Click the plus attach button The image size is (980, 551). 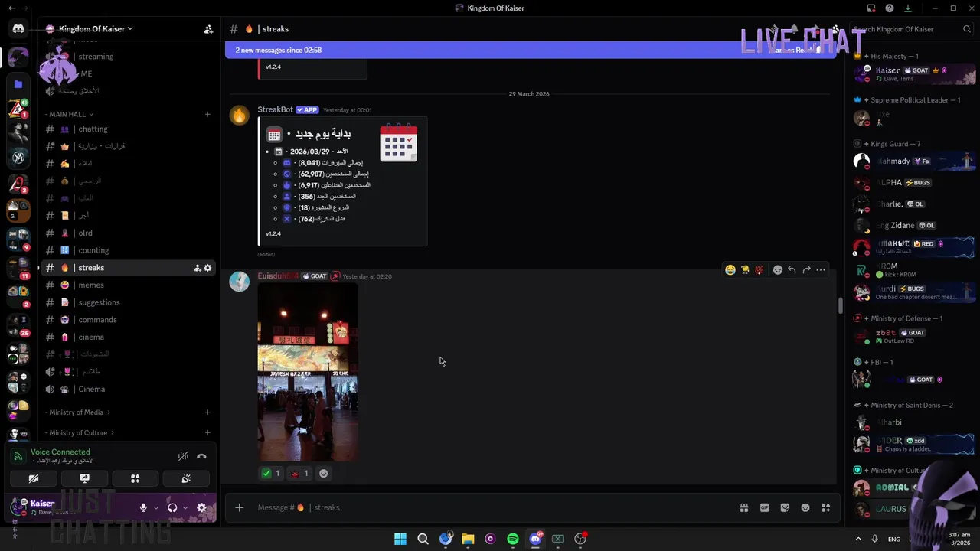click(x=239, y=507)
